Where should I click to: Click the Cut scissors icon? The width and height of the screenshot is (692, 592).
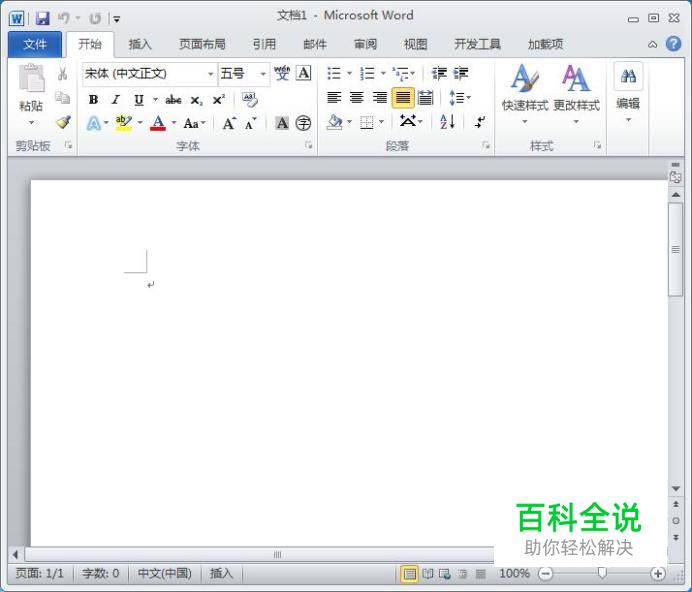pyautogui.click(x=63, y=74)
